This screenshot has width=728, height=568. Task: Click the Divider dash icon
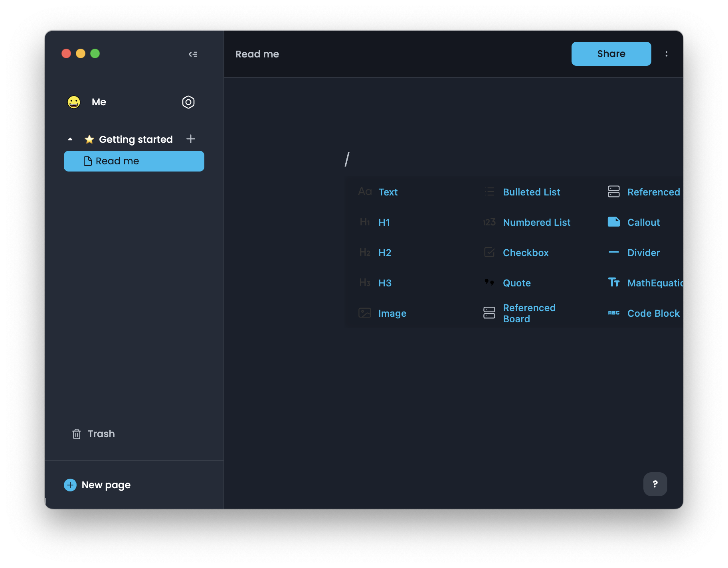614,252
